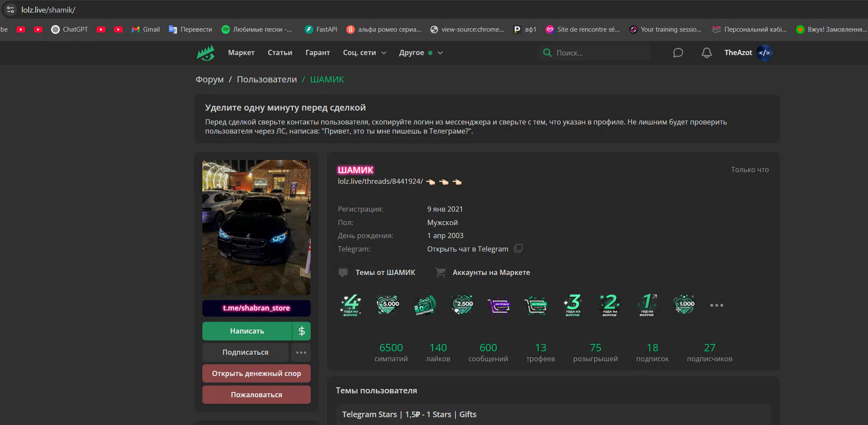Click the 18 подписок counter
Viewport: 868px width, 425px height.
tap(652, 353)
